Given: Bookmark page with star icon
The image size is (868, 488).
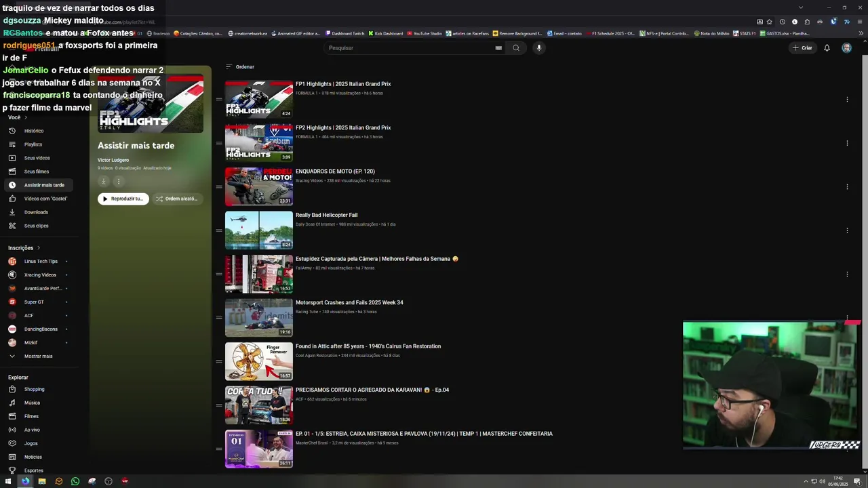Looking at the screenshot, I should 769,22.
